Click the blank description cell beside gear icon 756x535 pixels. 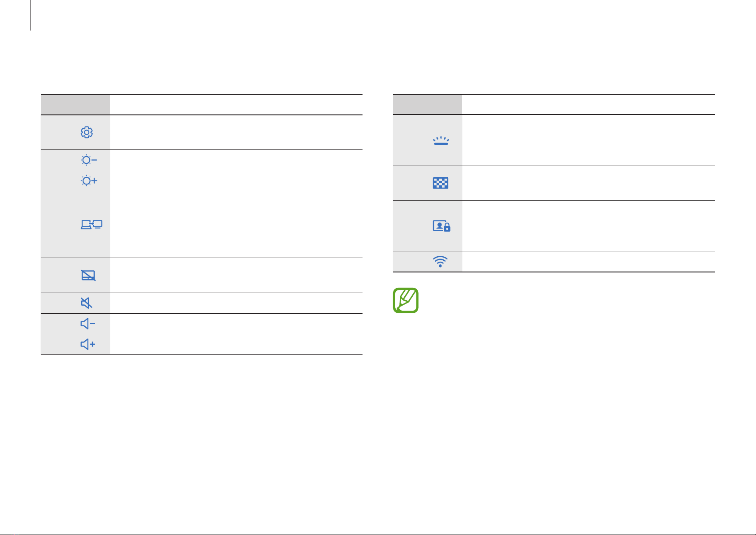236,132
